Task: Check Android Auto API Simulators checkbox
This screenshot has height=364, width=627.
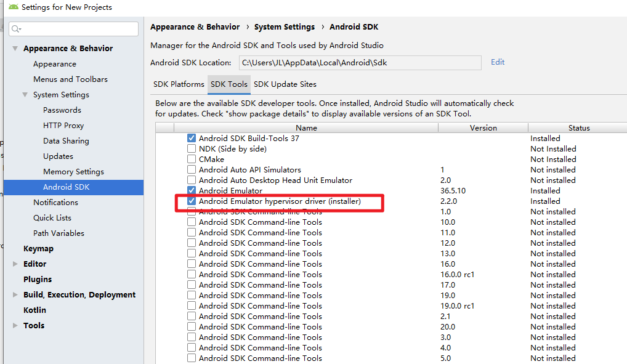Action: [x=192, y=169]
